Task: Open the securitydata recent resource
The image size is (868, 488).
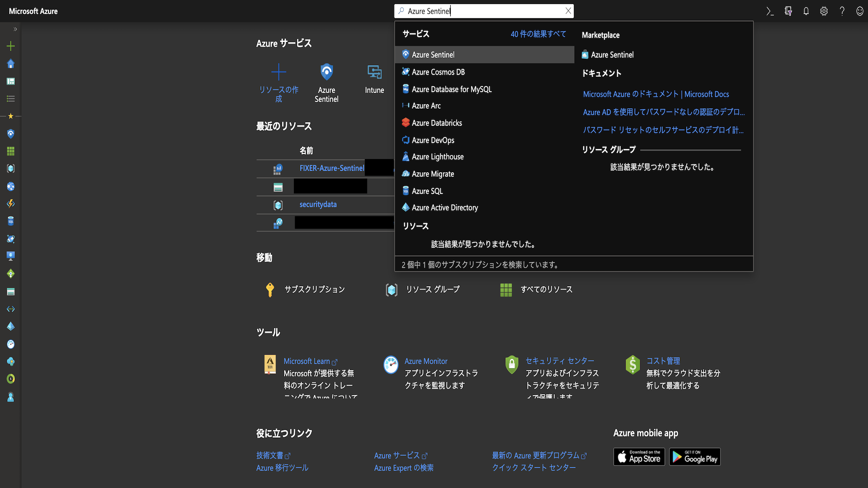Action: click(318, 204)
